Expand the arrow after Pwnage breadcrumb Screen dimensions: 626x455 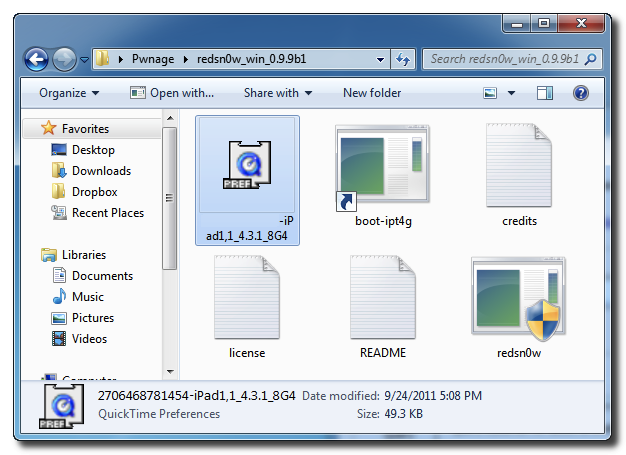[186, 59]
